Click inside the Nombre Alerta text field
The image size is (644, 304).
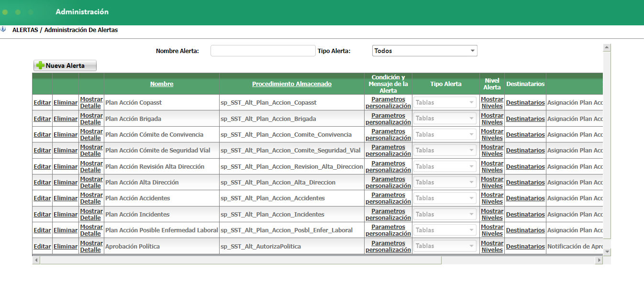coord(263,51)
